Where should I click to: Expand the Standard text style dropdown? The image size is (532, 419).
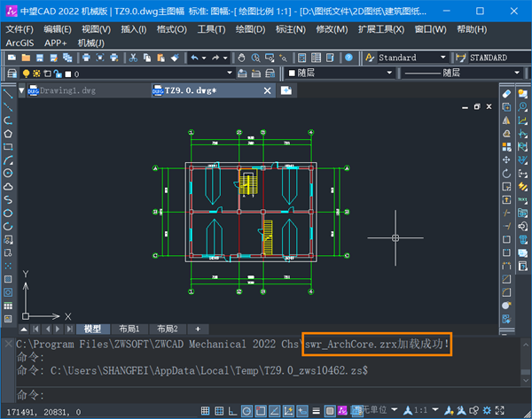point(412,58)
